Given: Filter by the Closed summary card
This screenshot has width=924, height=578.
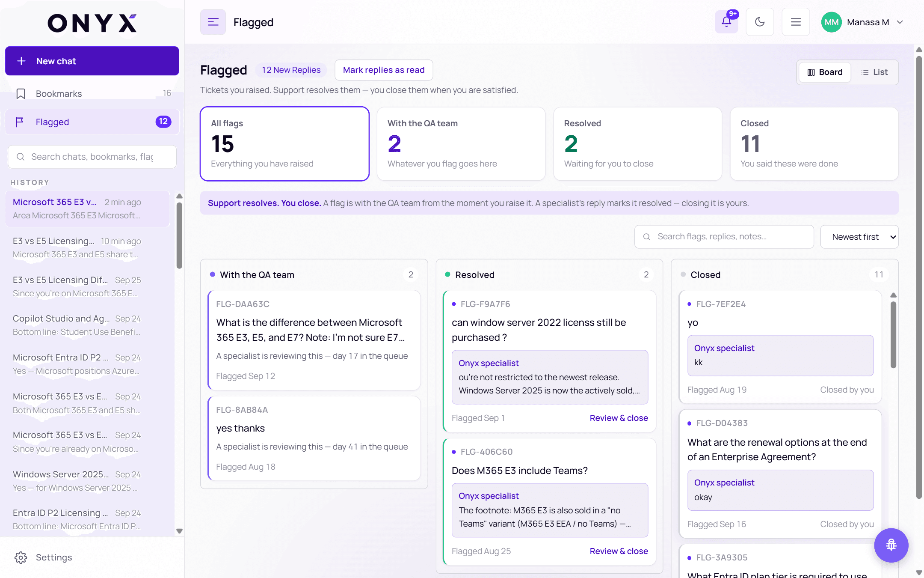Looking at the screenshot, I should 814,144.
